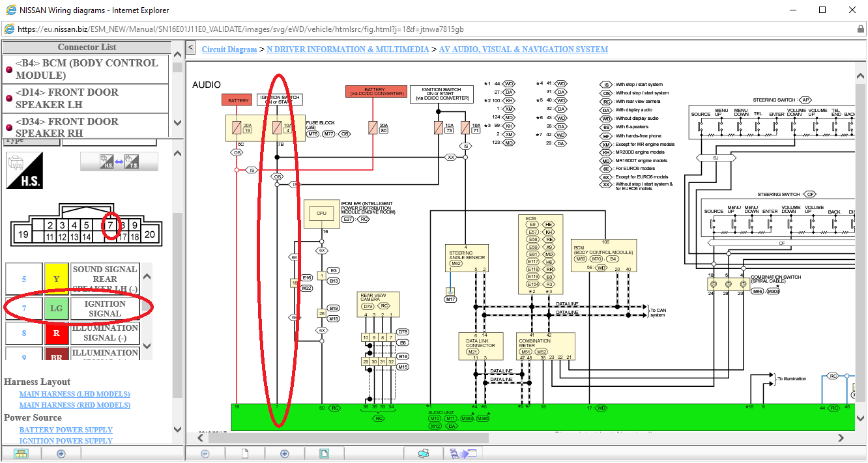The height and width of the screenshot is (463, 868).
Task: Zoom in the connector panel with plus icon
Action: [x=61, y=453]
